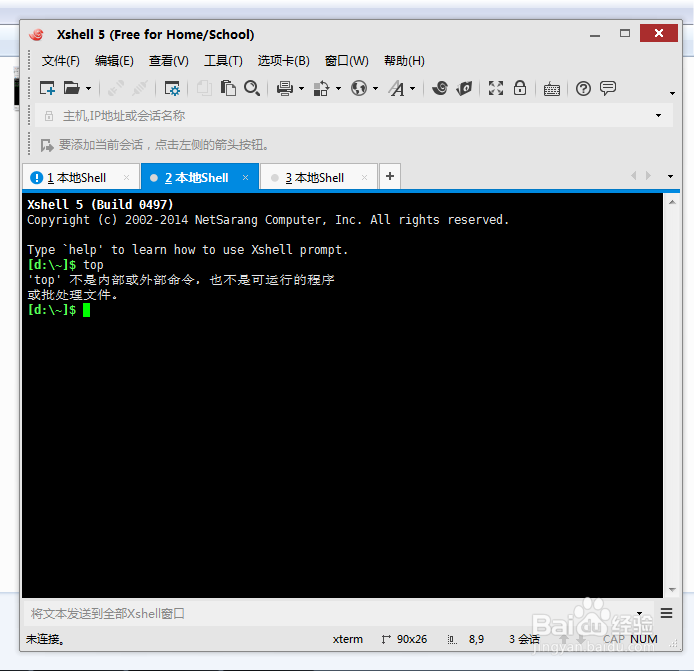
Task: Open the 窗口(W) menu
Action: tap(347, 61)
